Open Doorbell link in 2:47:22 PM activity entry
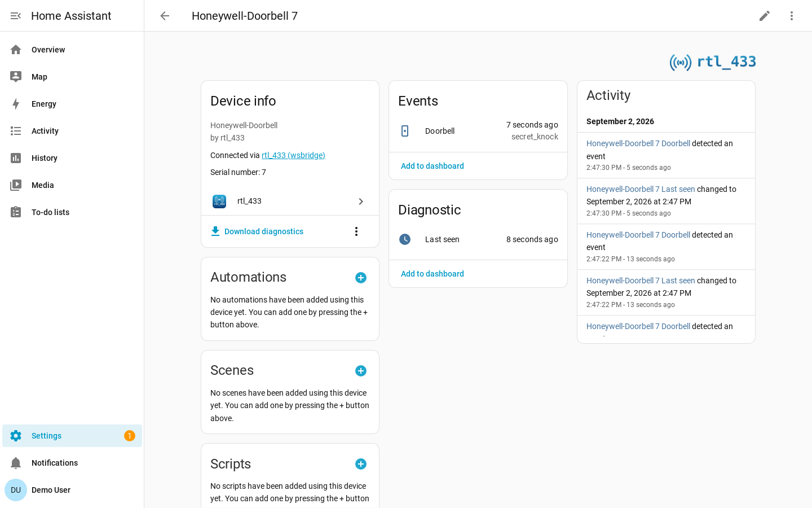Image resolution: width=812 pixels, height=508 pixels. tap(638, 235)
